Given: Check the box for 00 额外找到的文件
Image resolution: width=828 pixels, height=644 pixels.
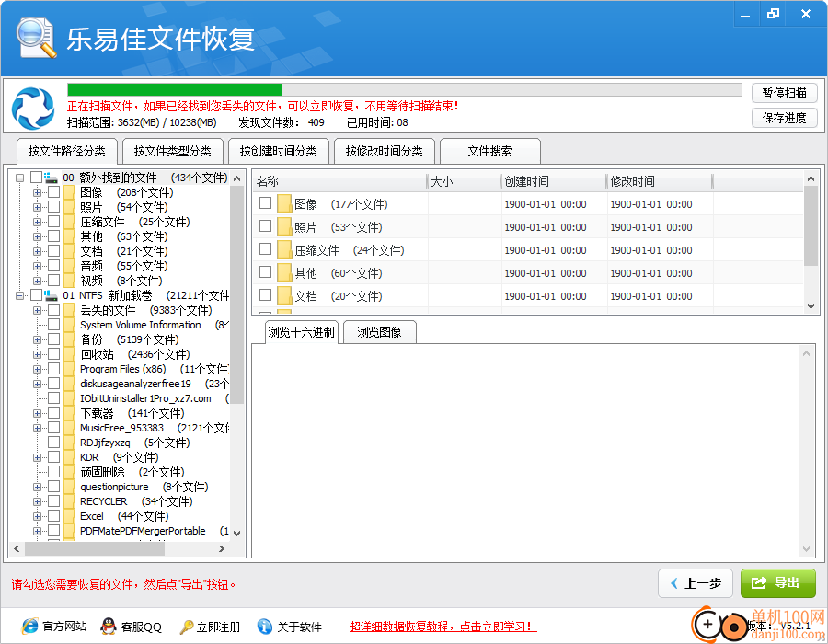Looking at the screenshot, I should click(x=37, y=178).
